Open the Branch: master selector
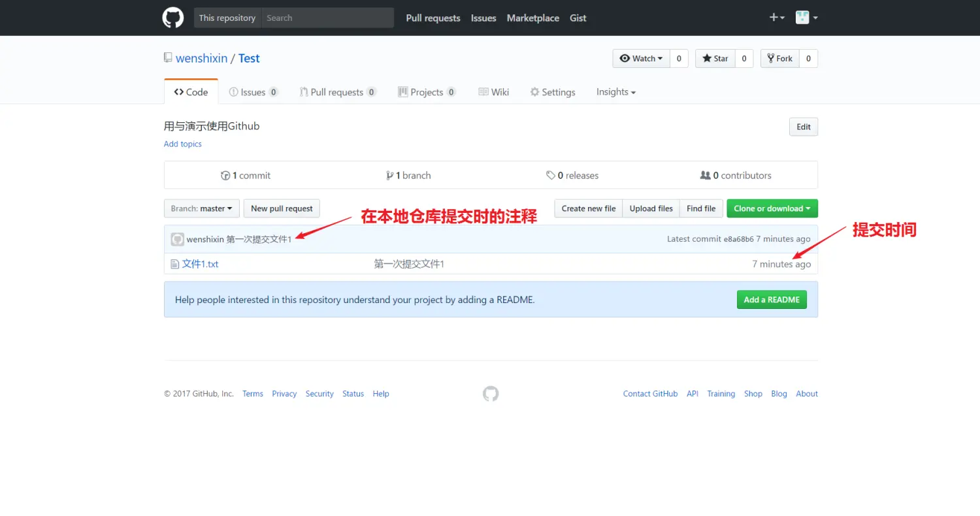The width and height of the screenshot is (980, 516). point(202,208)
